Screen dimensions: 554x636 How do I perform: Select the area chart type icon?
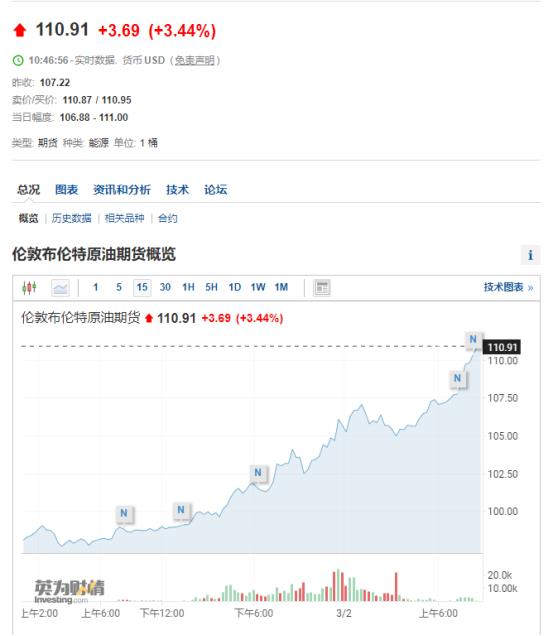60,288
